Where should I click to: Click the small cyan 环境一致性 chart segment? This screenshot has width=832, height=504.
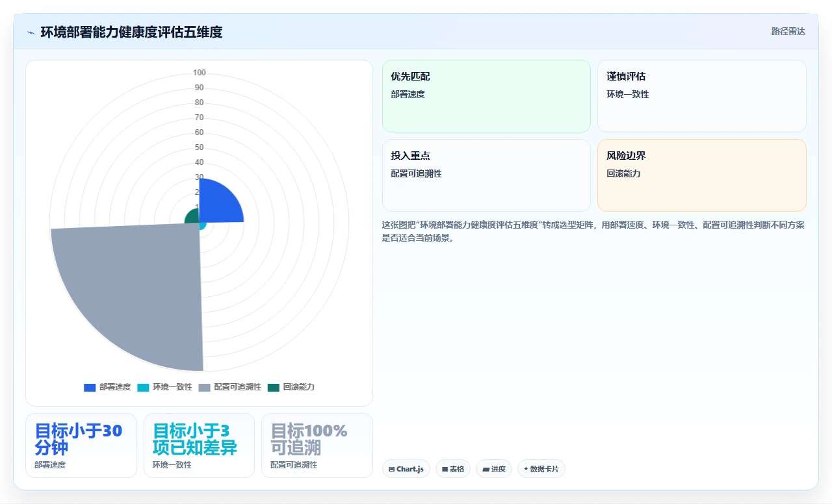(x=202, y=225)
